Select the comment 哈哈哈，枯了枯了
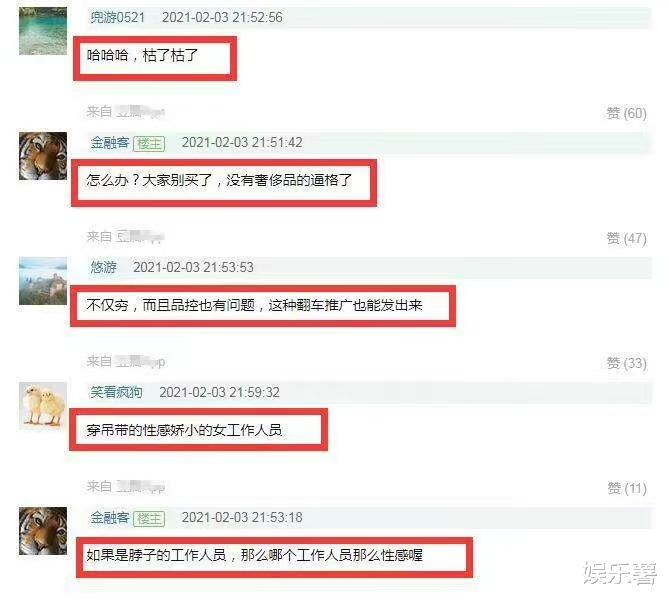 point(143,55)
